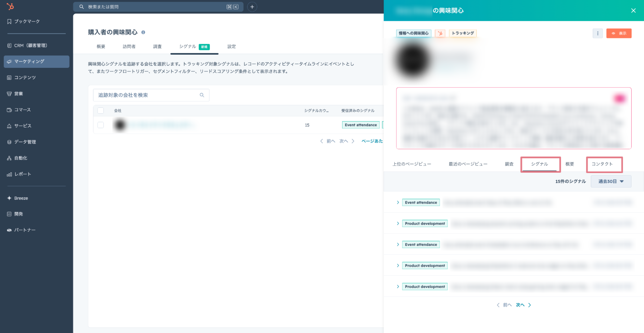The height and width of the screenshot is (333, 644).
Task: Click the orange 表示 view button
Action: coord(619,33)
